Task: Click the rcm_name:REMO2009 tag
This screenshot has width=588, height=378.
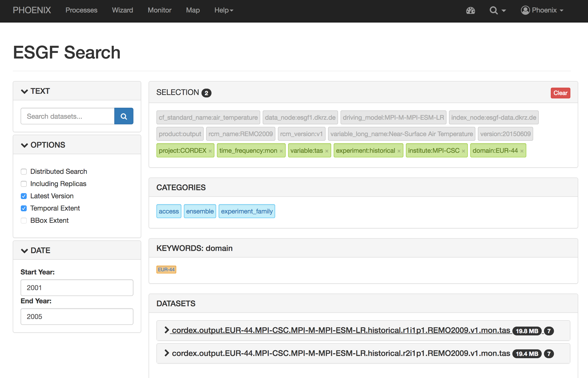Action: pyautogui.click(x=240, y=134)
